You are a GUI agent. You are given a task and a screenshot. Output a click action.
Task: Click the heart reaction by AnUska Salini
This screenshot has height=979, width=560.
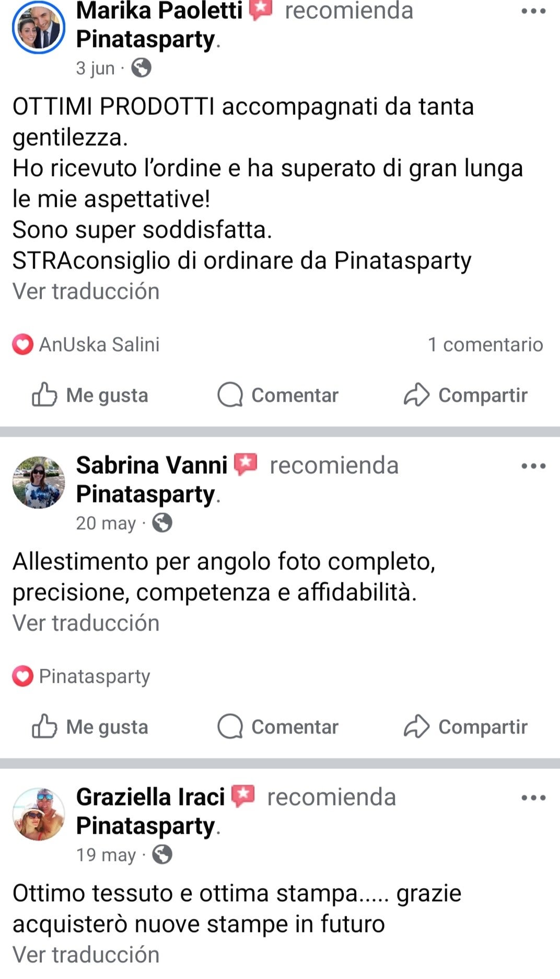(22, 345)
